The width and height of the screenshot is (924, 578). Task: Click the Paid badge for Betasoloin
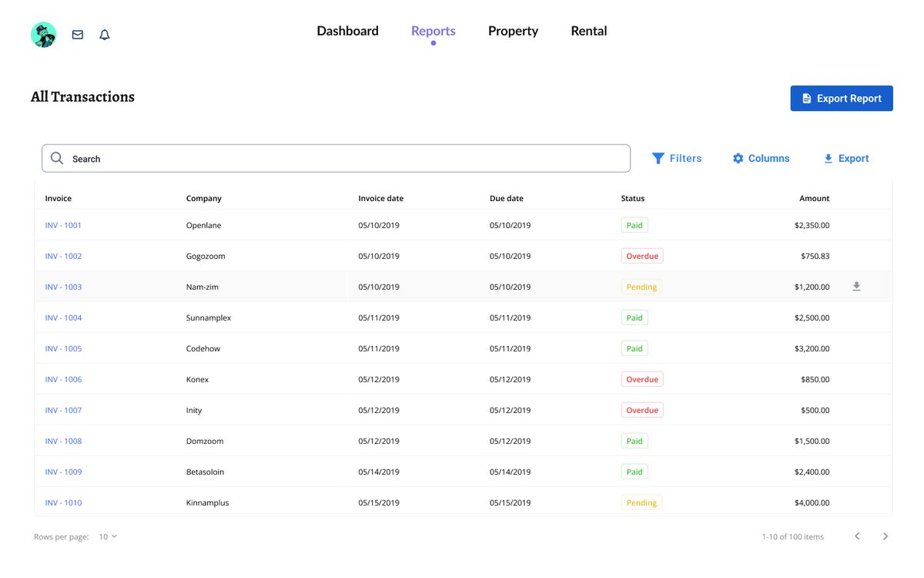634,472
